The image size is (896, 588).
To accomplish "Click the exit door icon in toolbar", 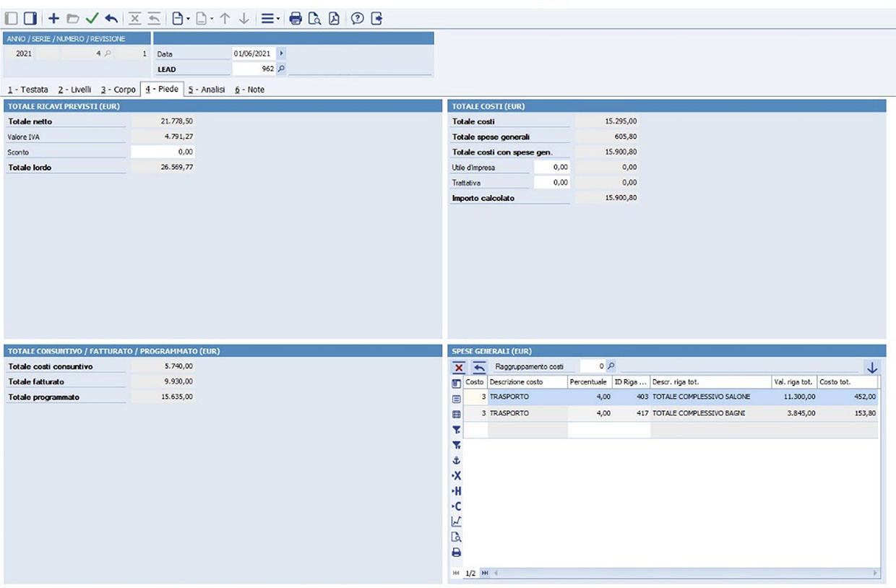I will pos(376,19).
